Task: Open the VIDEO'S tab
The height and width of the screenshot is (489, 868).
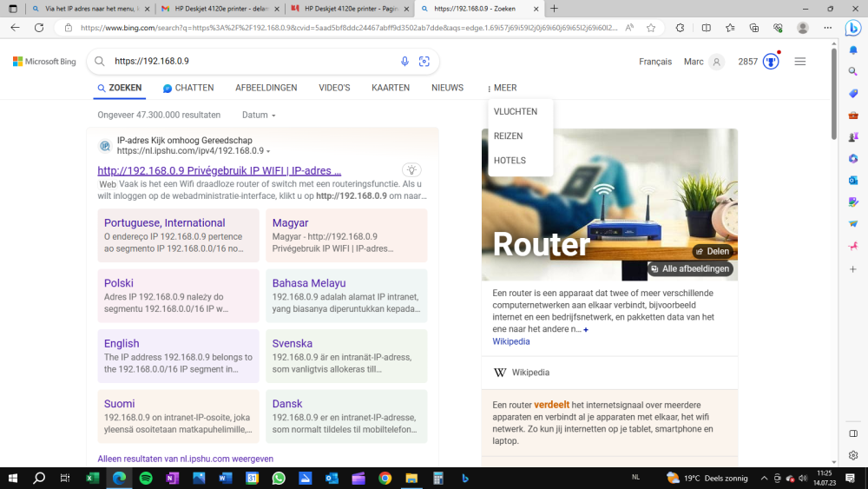Action: pyautogui.click(x=334, y=88)
